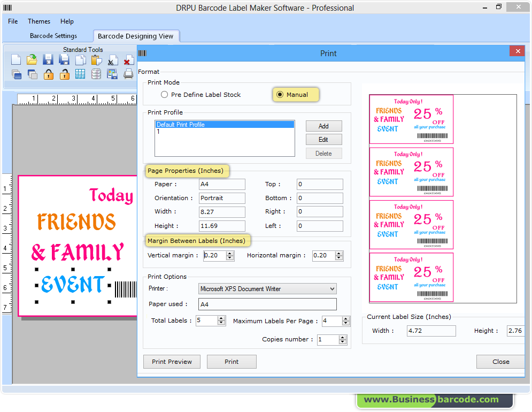
Task: Click the Add profile button
Action: coord(323,126)
